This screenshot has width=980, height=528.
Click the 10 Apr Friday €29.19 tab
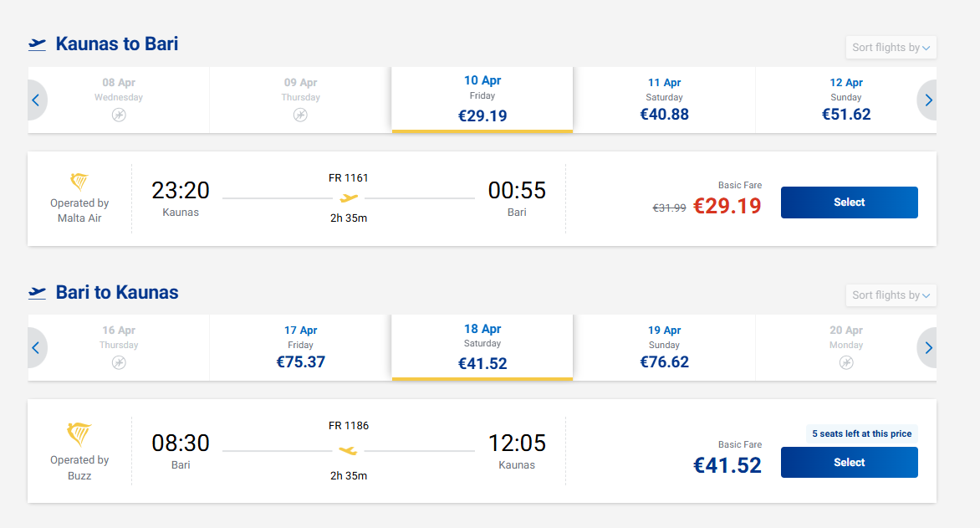pyautogui.click(x=482, y=100)
